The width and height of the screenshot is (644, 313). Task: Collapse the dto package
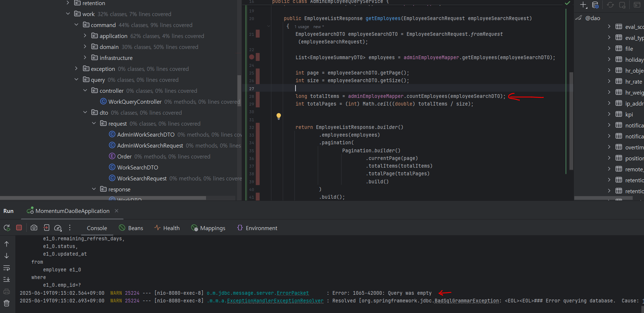point(85,112)
